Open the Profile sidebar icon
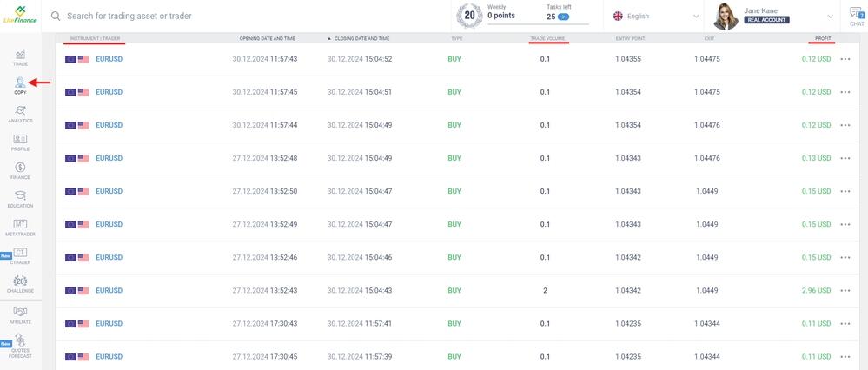 point(20,142)
